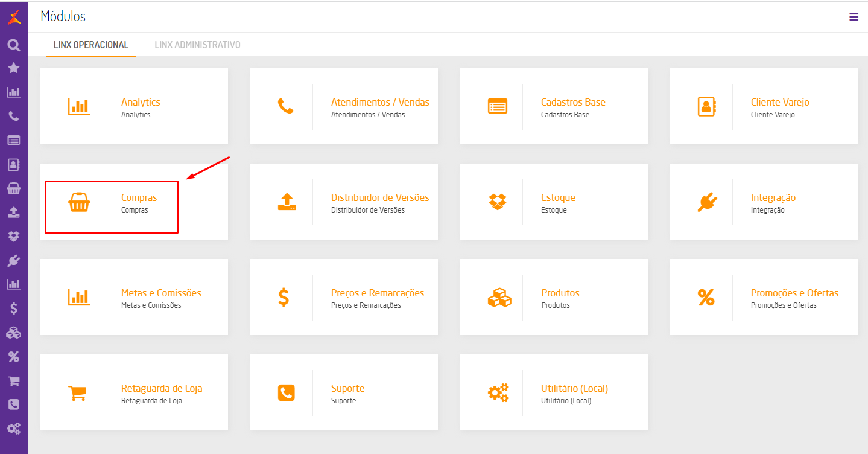Select the shopping basket icon in the sidebar
868x454 pixels.
coord(14,188)
